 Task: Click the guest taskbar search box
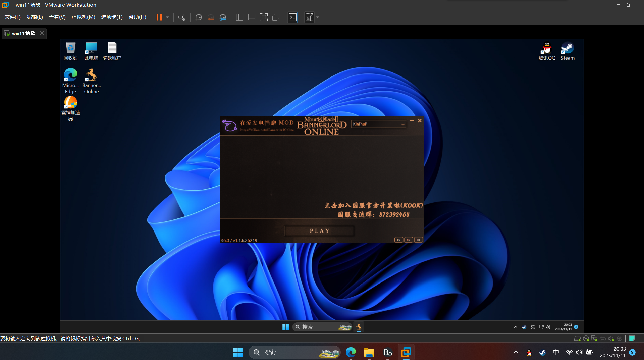(322, 327)
